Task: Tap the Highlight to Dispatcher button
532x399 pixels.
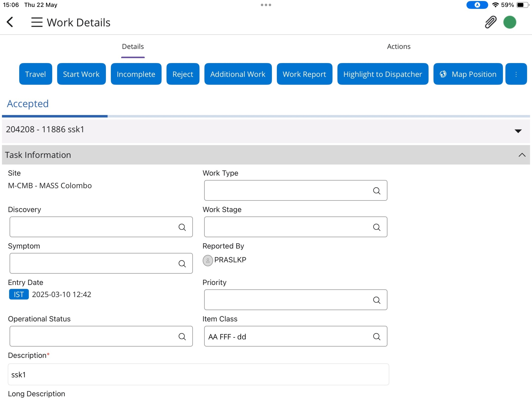Action: [382, 74]
